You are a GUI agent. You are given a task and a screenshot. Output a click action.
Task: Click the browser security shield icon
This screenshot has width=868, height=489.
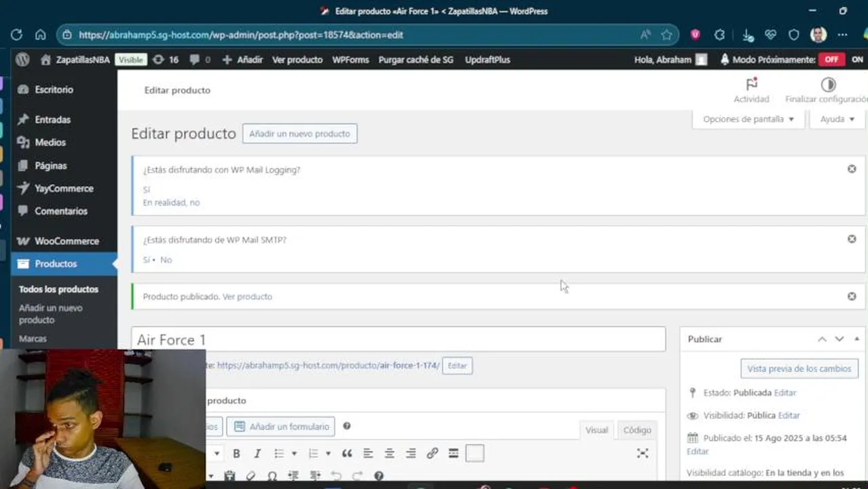click(794, 35)
